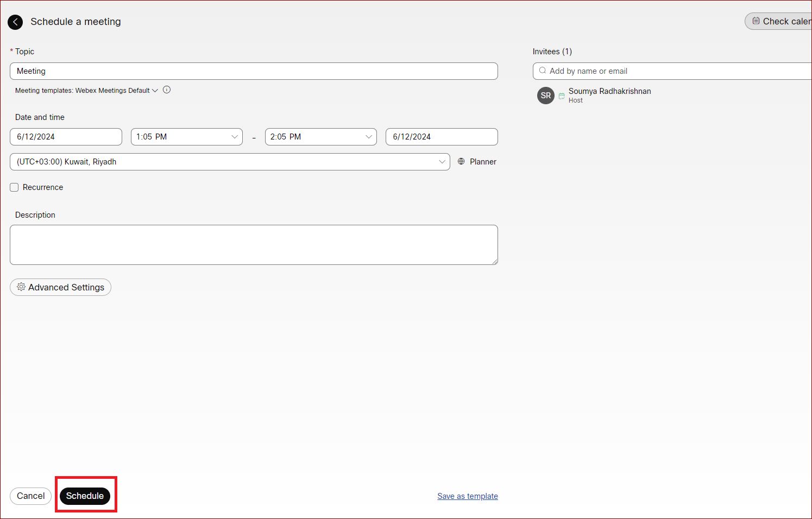Click the Schedule a meeting page title
This screenshot has height=519, width=812.
click(x=75, y=22)
